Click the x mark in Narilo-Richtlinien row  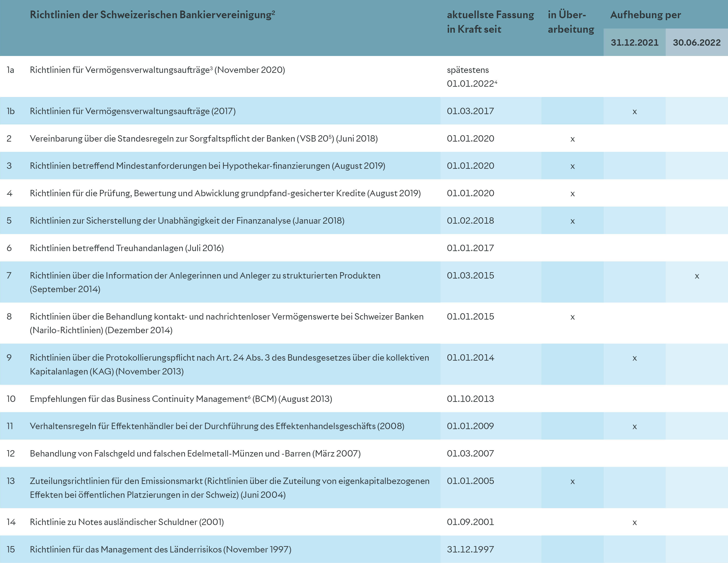point(572,317)
